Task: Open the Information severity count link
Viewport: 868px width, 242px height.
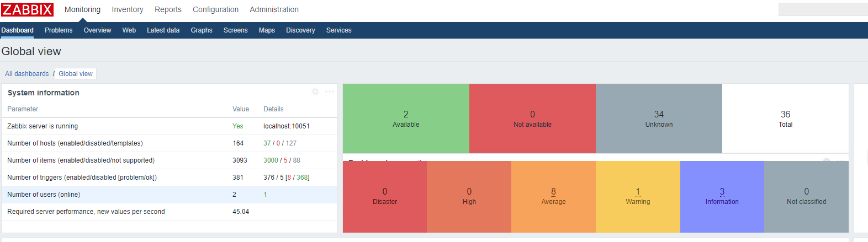Action: [x=722, y=191]
